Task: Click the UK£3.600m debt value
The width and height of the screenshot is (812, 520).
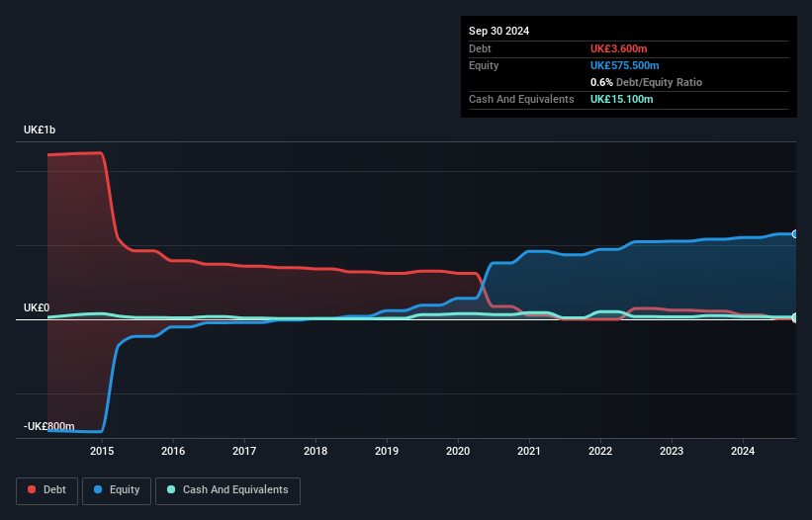Action: pyautogui.click(x=619, y=48)
